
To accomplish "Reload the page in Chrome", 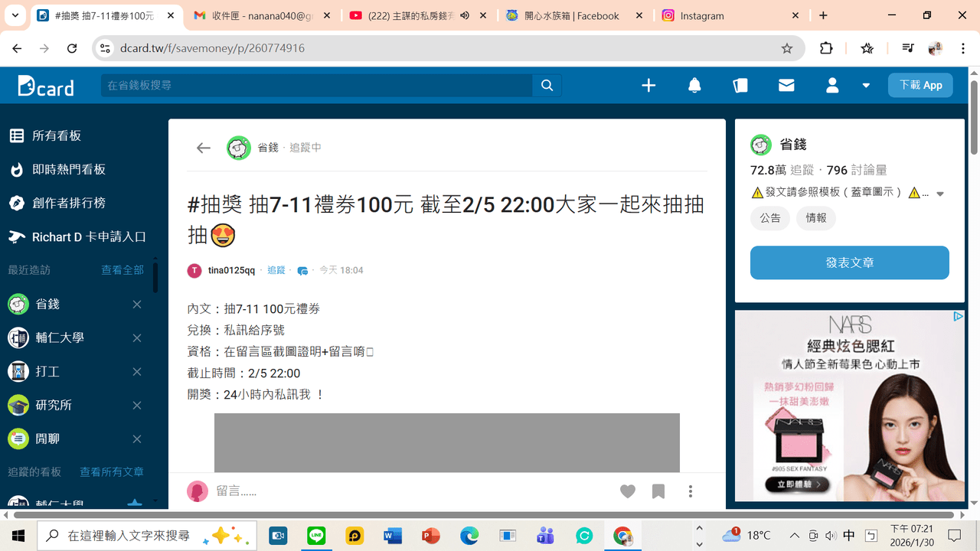I will pyautogui.click(x=72, y=48).
